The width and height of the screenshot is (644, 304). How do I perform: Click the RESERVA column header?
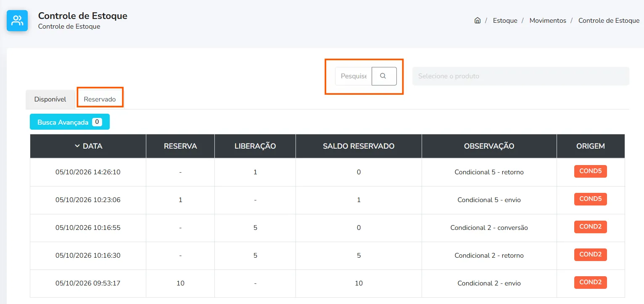(180, 146)
